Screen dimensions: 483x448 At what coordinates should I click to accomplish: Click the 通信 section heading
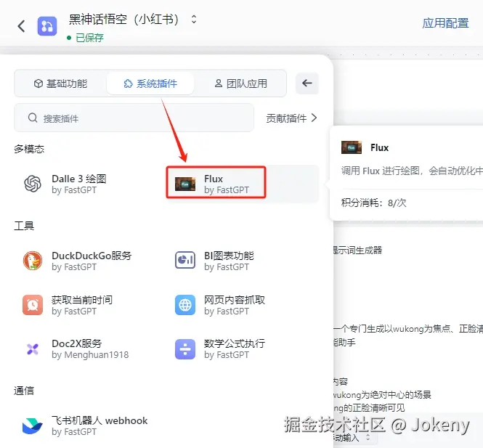(x=24, y=391)
